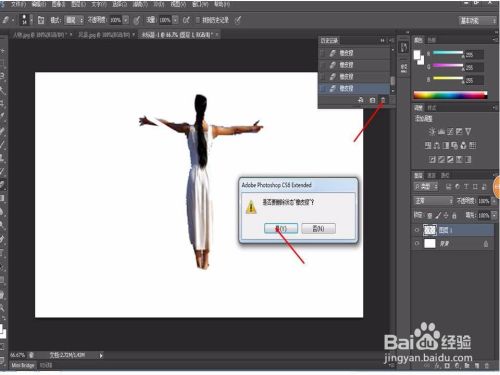Click the Eraser tool preset icon in the options bar
This screenshot has height=375, width=500.
coord(6,20)
